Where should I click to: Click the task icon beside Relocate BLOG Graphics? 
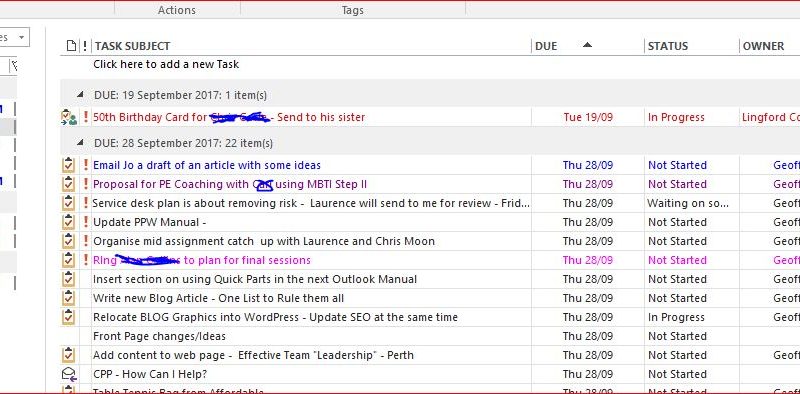(x=68, y=317)
